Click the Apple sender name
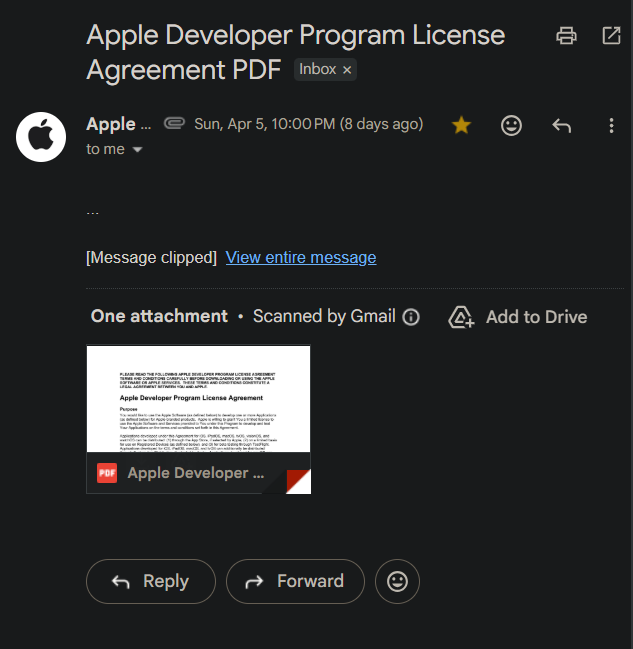Image resolution: width=633 pixels, height=649 pixels. (118, 124)
